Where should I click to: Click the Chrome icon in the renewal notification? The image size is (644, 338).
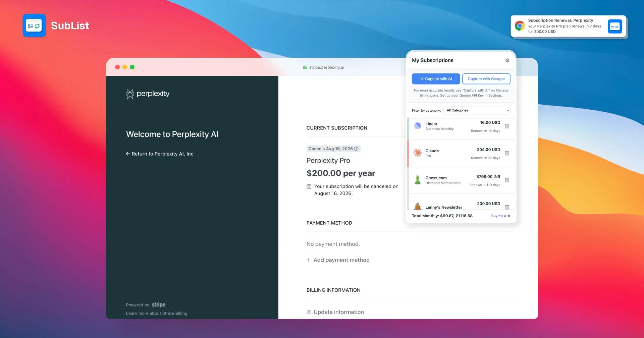(520, 26)
